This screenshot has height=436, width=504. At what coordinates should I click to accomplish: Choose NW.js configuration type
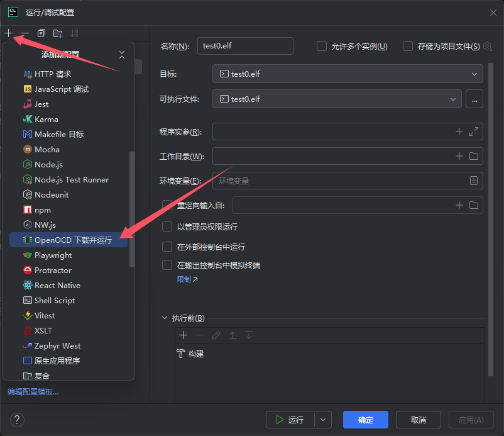(68, 225)
